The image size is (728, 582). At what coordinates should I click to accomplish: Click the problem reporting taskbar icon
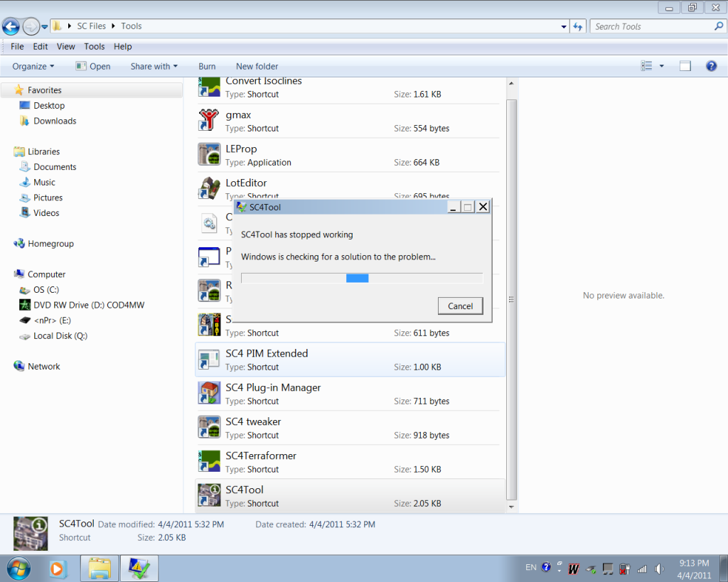coord(139,568)
